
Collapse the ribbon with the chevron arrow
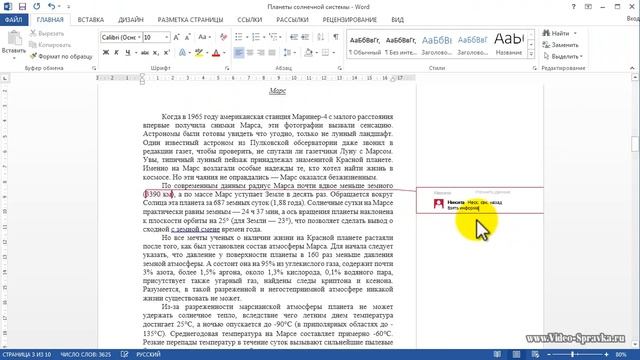[632, 68]
